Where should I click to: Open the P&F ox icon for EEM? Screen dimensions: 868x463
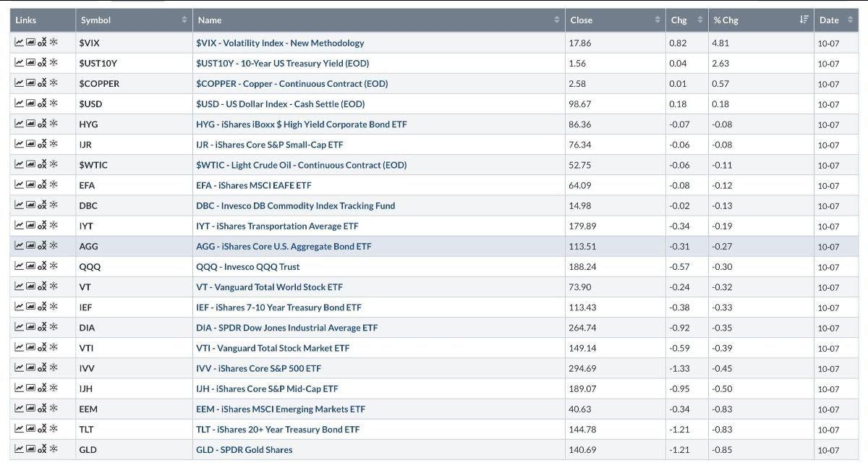[x=42, y=409]
